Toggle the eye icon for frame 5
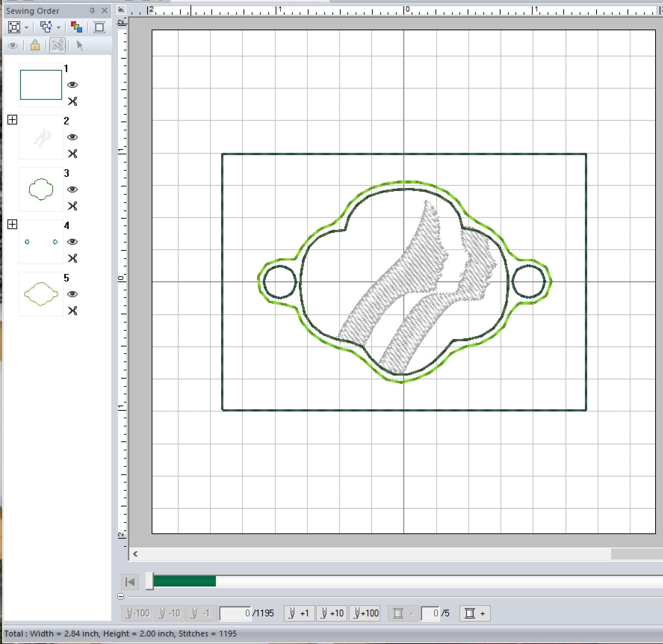The image size is (663, 644). pyautogui.click(x=72, y=294)
